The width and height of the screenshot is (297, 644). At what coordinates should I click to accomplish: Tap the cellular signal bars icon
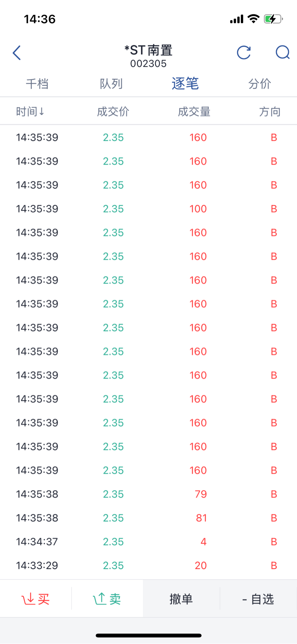tap(237, 19)
